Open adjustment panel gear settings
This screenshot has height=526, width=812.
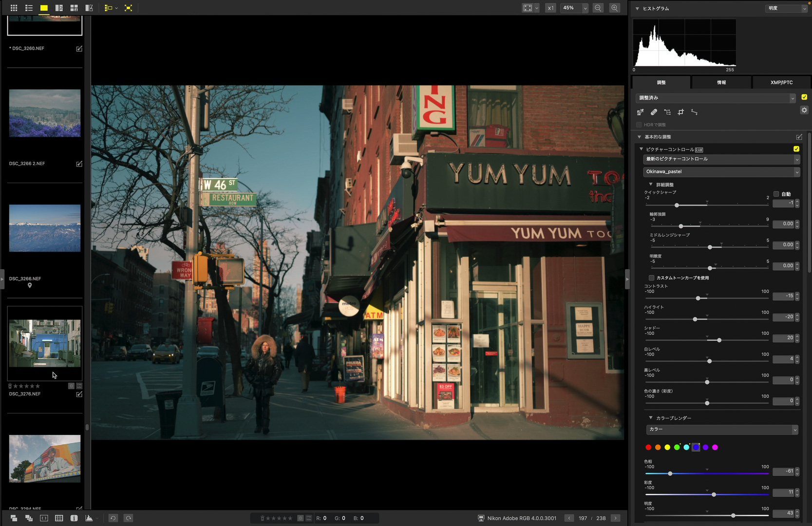pyautogui.click(x=804, y=110)
